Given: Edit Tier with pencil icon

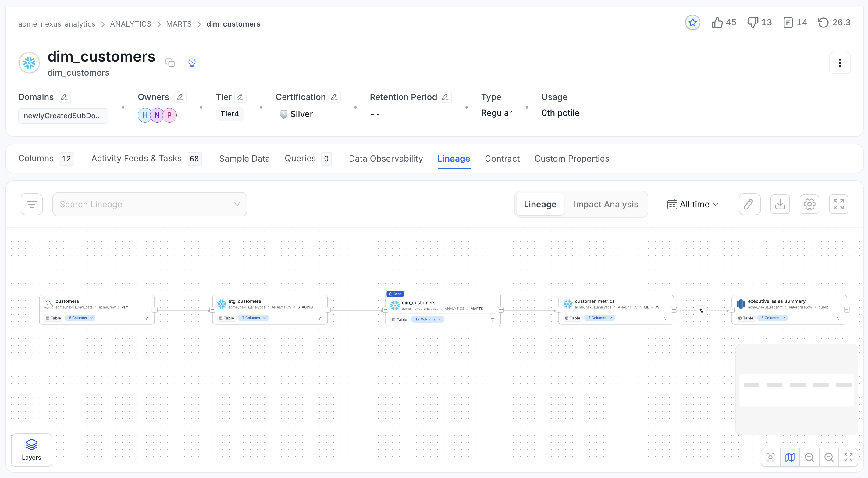Looking at the screenshot, I should pyautogui.click(x=240, y=97).
